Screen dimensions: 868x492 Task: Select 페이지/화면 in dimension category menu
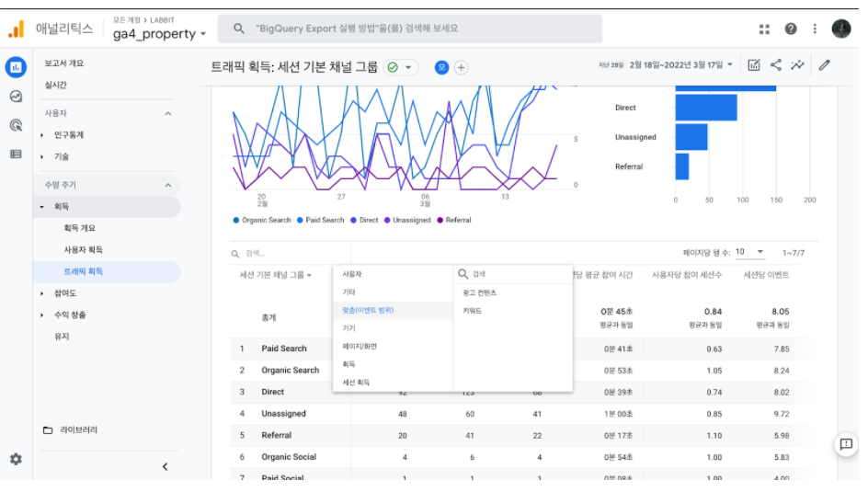click(x=393, y=347)
